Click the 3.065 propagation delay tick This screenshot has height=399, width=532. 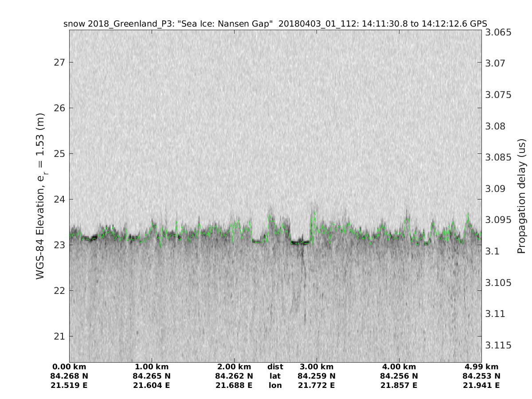click(498, 32)
